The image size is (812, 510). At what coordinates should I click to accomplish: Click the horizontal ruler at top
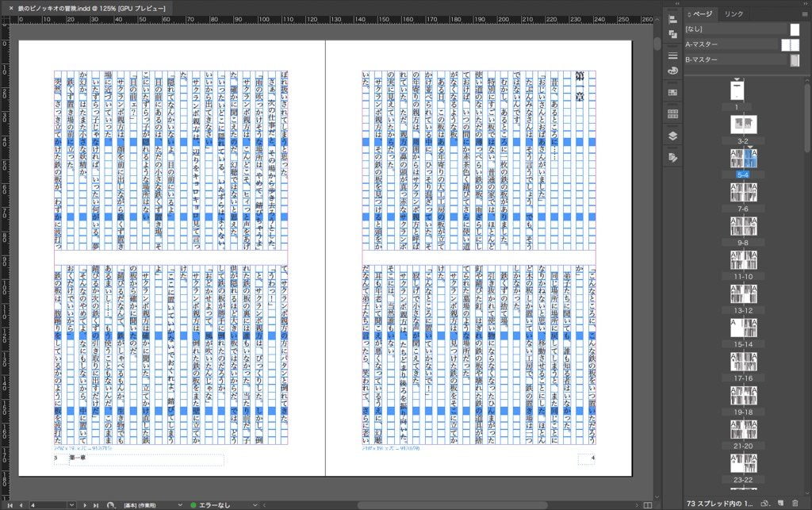tap(331, 19)
